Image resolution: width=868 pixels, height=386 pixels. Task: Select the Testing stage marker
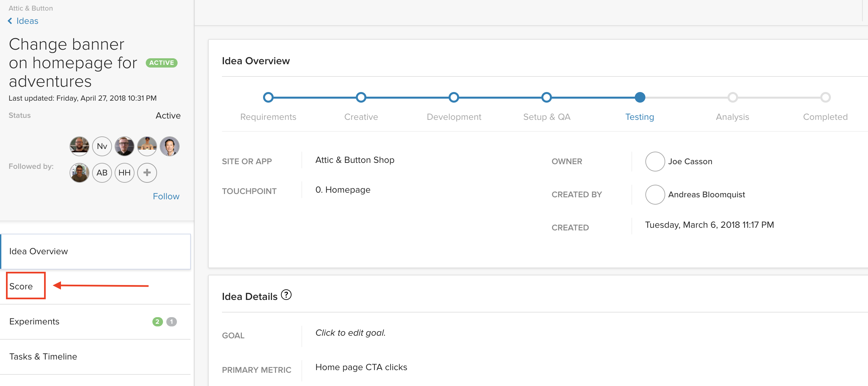pyautogui.click(x=639, y=97)
